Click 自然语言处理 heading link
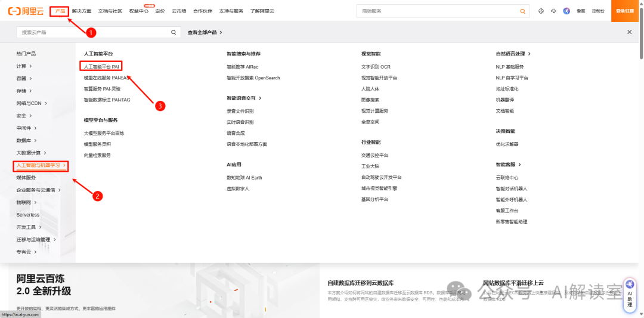This screenshot has height=318, width=644. pyautogui.click(x=513, y=54)
